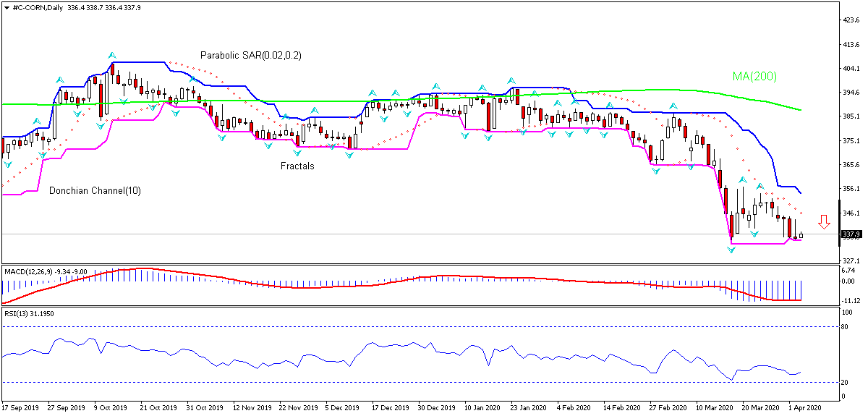Click the 17 Sep 2019 date label
The width and height of the screenshot is (868, 416).
[21, 408]
